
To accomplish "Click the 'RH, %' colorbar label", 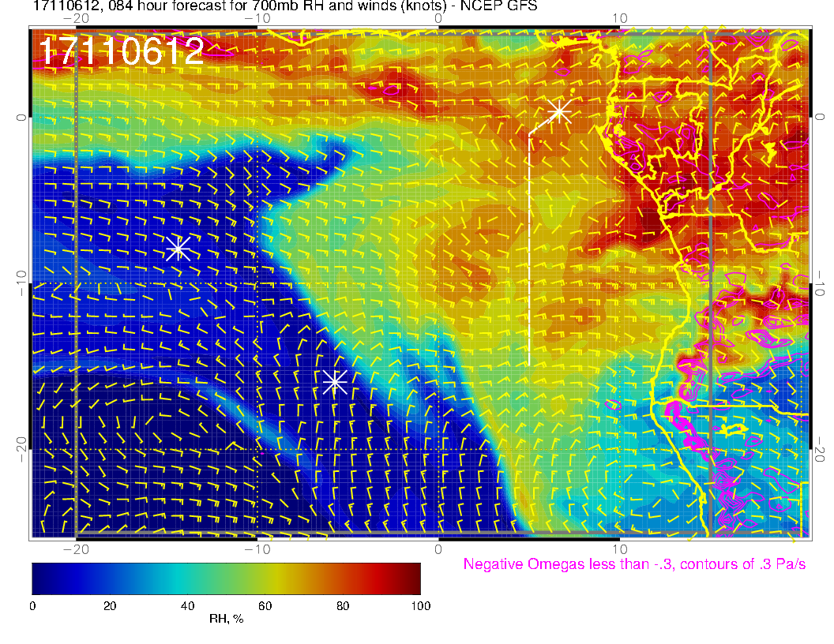I will tap(227, 619).
